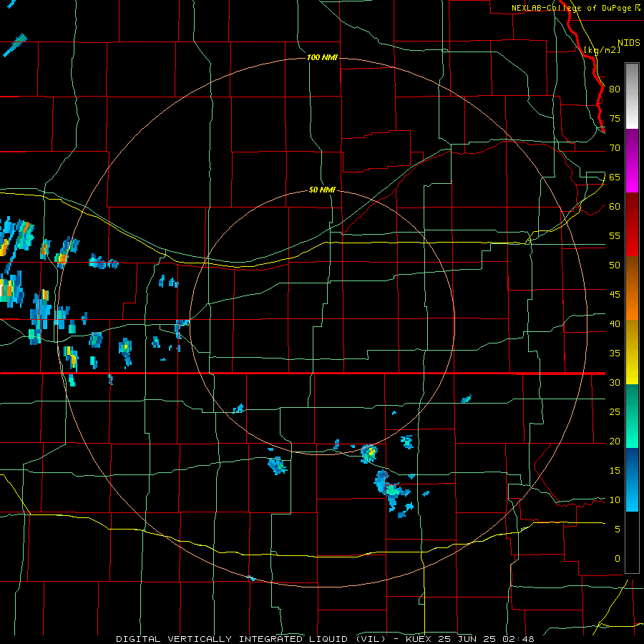Click the 100 NMI range ring label
Viewport: 644px width, 644px height.
pyautogui.click(x=322, y=57)
